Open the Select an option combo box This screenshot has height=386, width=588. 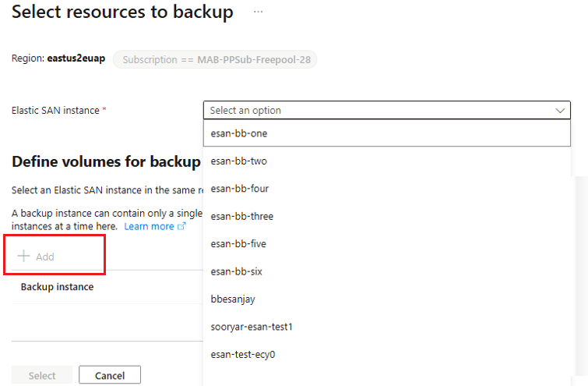(386, 111)
